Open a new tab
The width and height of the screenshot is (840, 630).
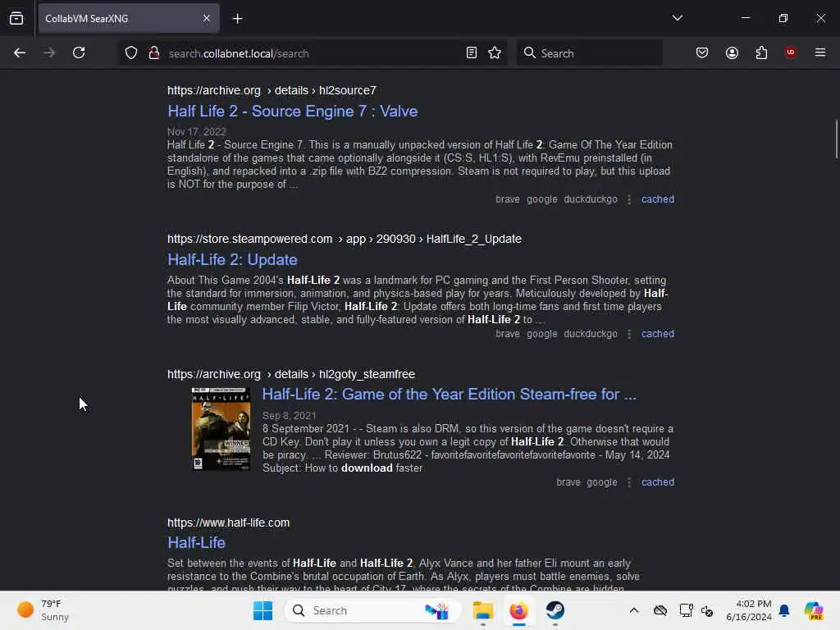tap(237, 19)
